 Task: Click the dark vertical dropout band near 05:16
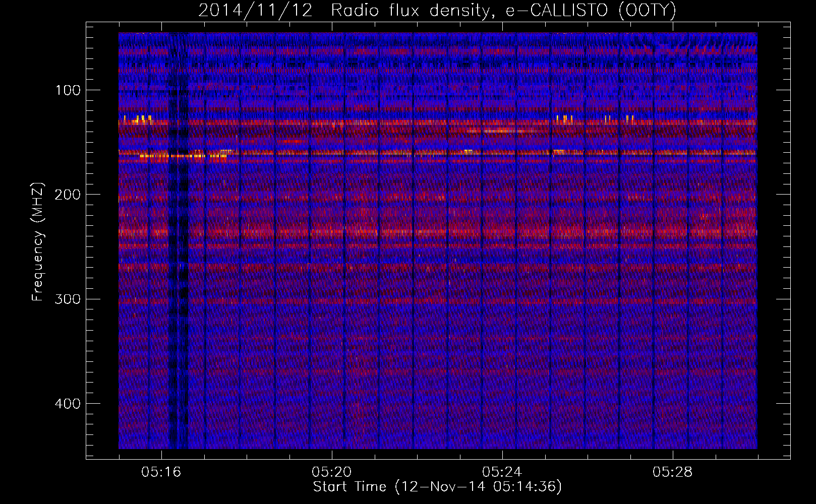coord(178,242)
